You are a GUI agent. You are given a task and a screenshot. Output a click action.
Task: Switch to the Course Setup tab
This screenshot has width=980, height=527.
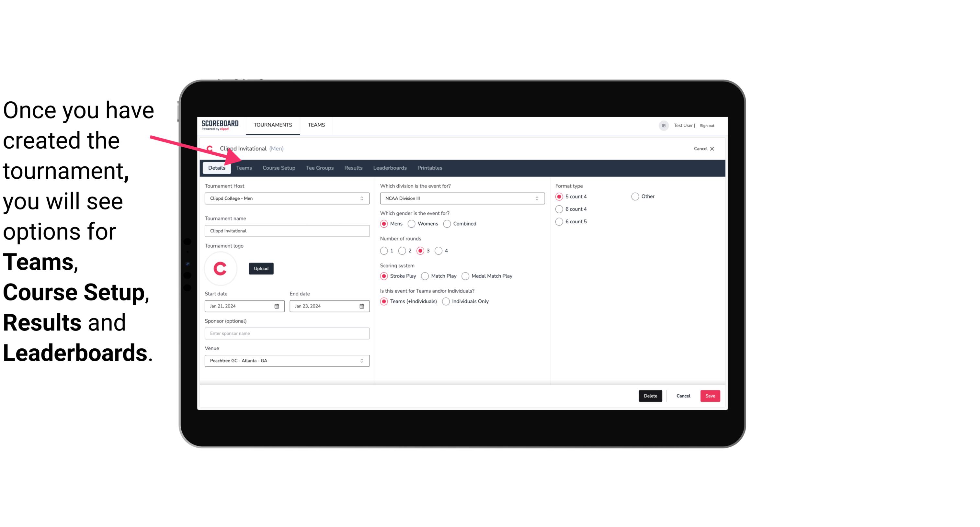click(x=278, y=167)
